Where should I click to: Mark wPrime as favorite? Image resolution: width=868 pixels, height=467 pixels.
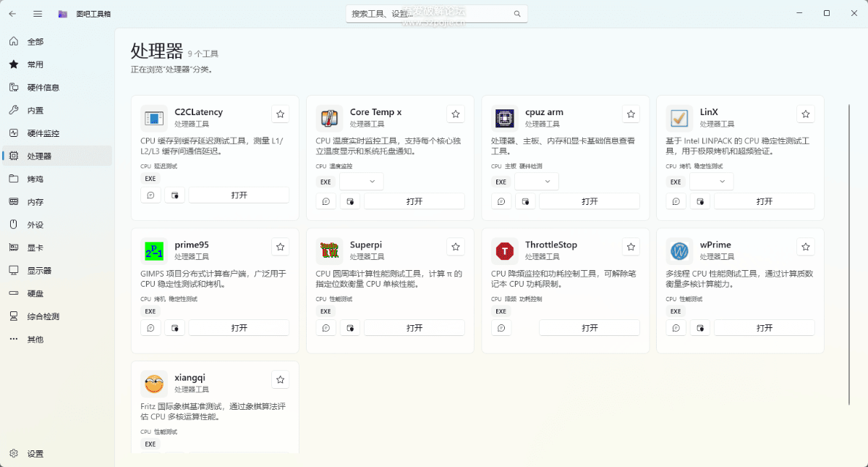coord(806,247)
